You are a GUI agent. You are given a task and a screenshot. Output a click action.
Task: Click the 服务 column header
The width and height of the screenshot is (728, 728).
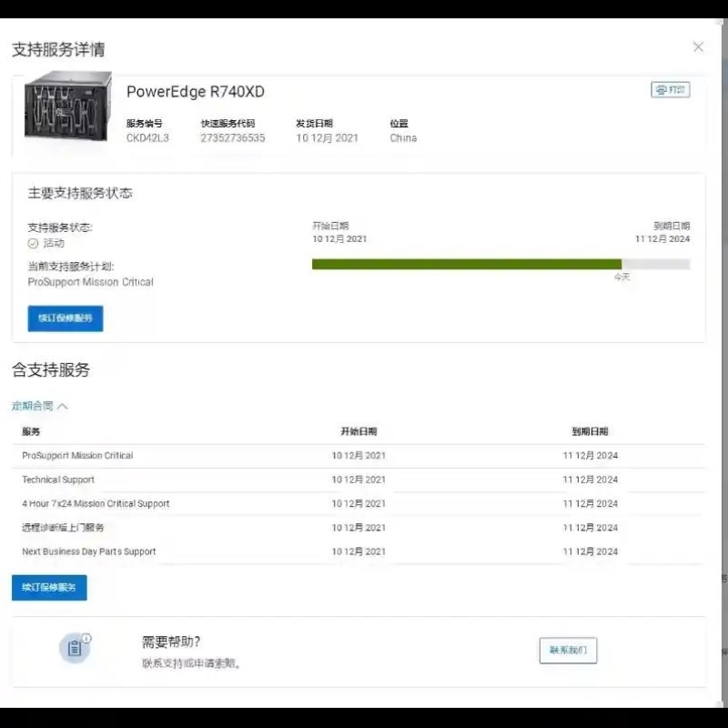click(x=31, y=431)
